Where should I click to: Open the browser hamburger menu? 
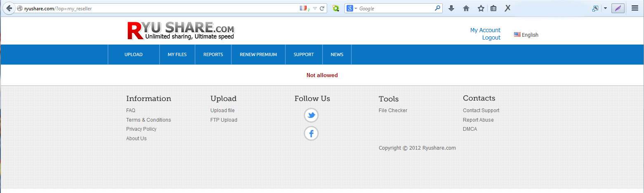coord(635,8)
